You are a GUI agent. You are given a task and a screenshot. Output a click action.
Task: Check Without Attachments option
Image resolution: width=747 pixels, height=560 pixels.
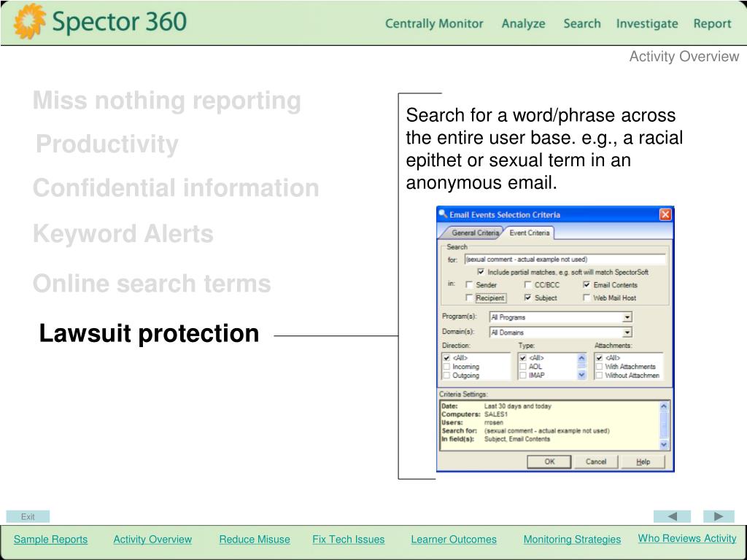pyautogui.click(x=600, y=376)
